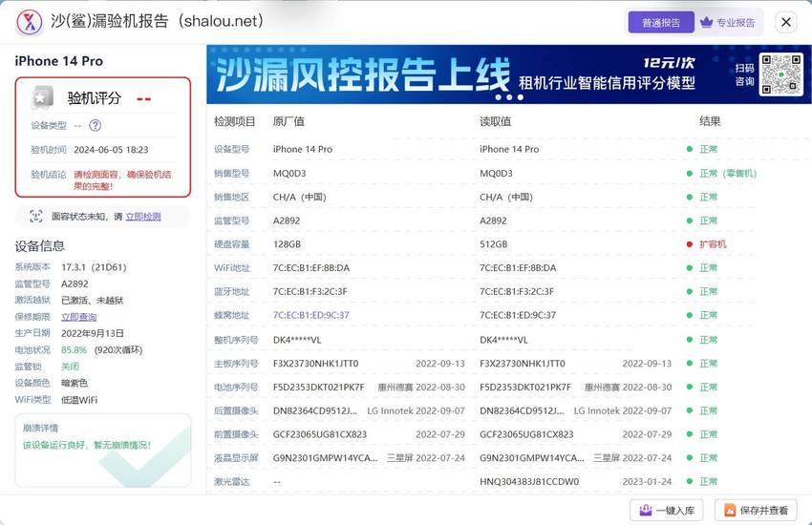Click the read value 512GB
This screenshot has width=812, height=525.
point(494,244)
